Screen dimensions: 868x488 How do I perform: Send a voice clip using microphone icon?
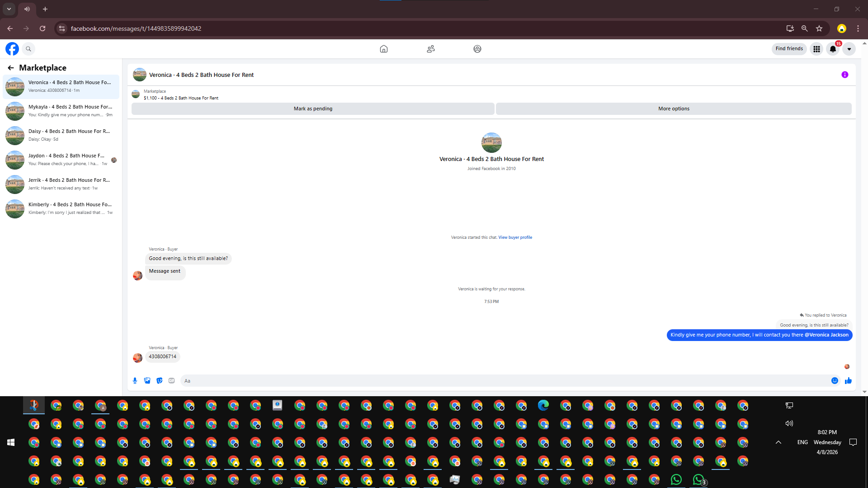135,381
